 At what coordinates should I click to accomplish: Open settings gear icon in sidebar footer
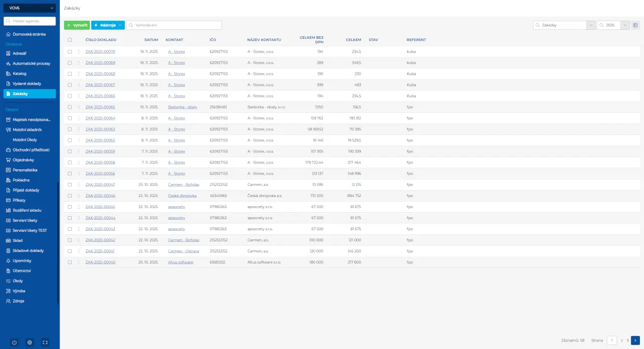(x=30, y=342)
